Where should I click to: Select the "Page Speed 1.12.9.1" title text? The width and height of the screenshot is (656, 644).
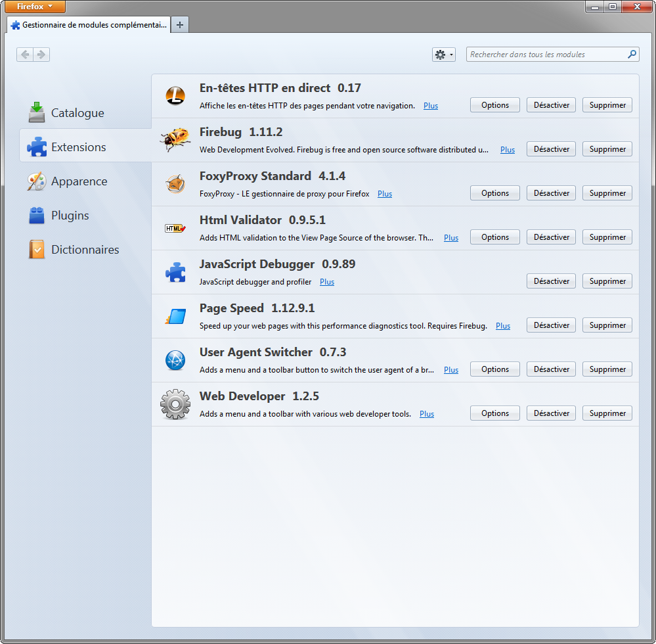[257, 308]
